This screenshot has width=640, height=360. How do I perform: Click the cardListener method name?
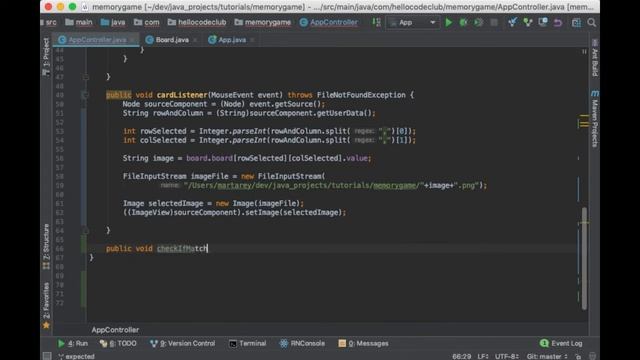tap(182, 95)
